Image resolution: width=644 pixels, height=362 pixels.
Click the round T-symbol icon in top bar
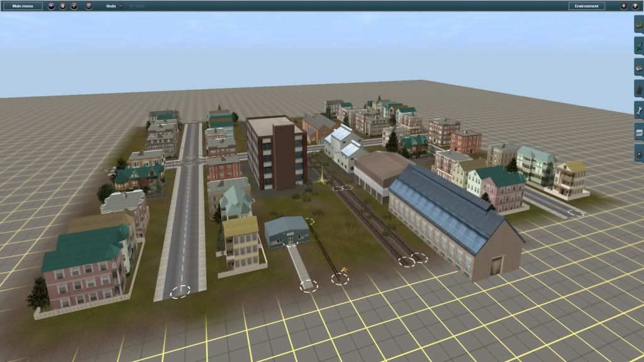74,6
